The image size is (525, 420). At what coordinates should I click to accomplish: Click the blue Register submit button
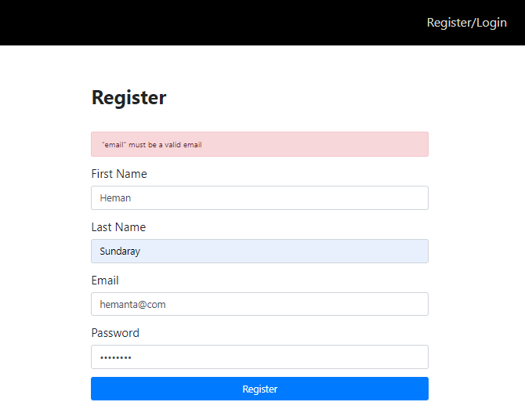(x=259, y=389)
